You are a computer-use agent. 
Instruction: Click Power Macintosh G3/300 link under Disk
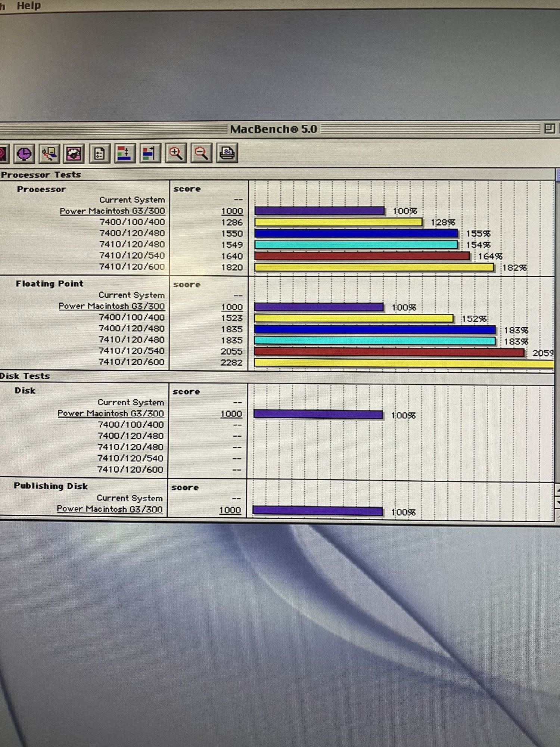(111, 413)
